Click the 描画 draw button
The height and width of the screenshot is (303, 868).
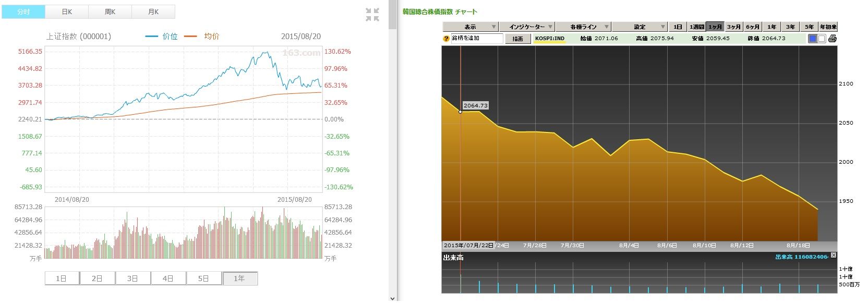[x=517, y=39]
